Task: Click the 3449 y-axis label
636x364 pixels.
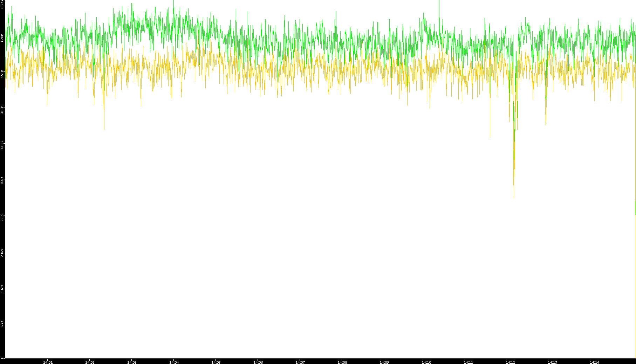Action: 2,181
